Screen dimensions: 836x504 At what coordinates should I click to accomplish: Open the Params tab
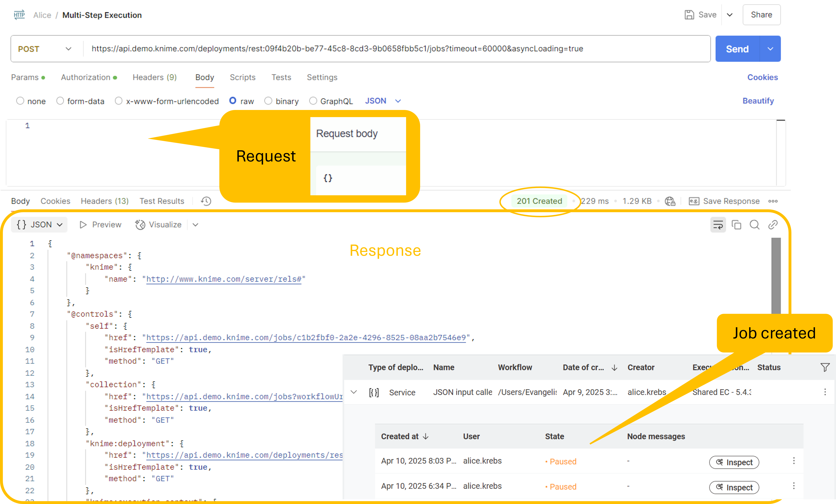tap(28, 77)
